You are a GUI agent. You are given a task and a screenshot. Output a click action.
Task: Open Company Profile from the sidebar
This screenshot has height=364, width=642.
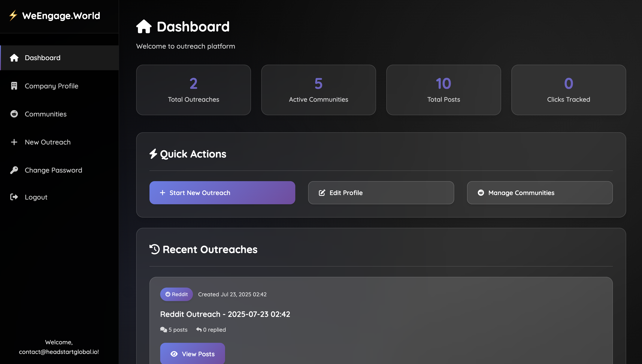pyautogui.click(x=60, y=86)
